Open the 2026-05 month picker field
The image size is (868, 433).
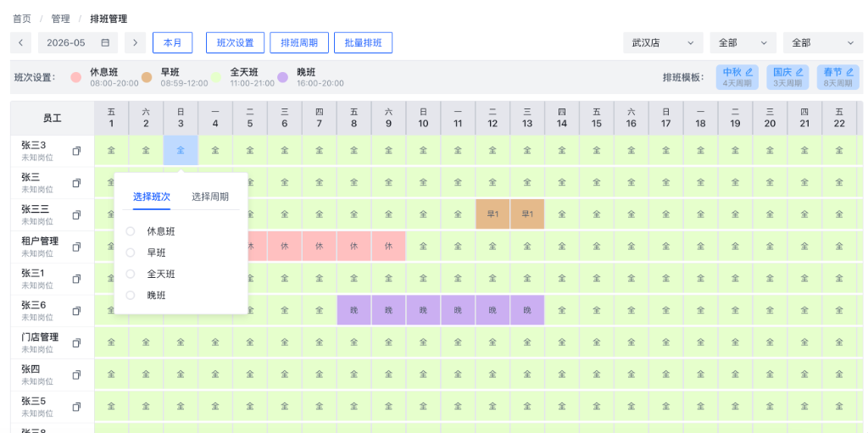pos(77,42)
